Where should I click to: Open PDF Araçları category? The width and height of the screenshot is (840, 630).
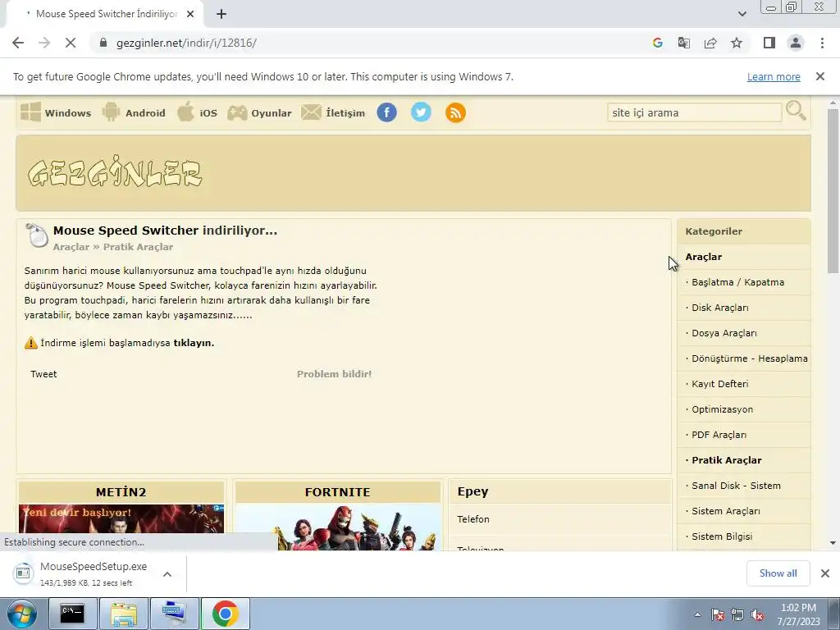(x=719, y=435)
